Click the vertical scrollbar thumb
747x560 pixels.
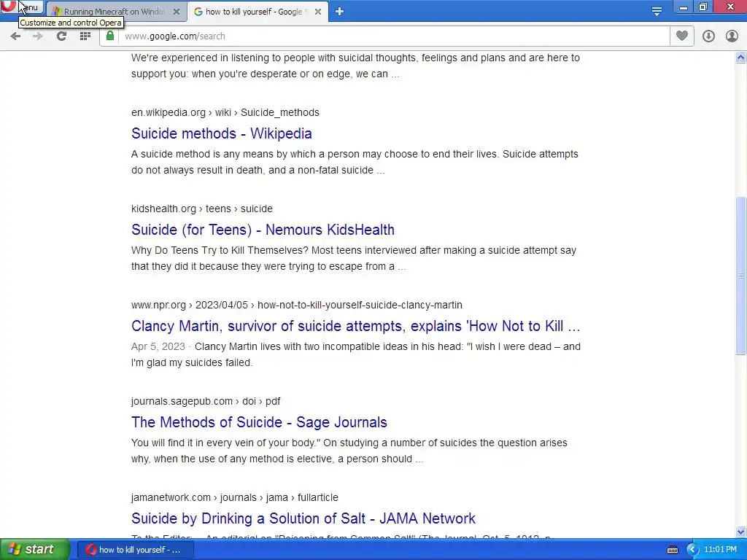coord(741,275)
